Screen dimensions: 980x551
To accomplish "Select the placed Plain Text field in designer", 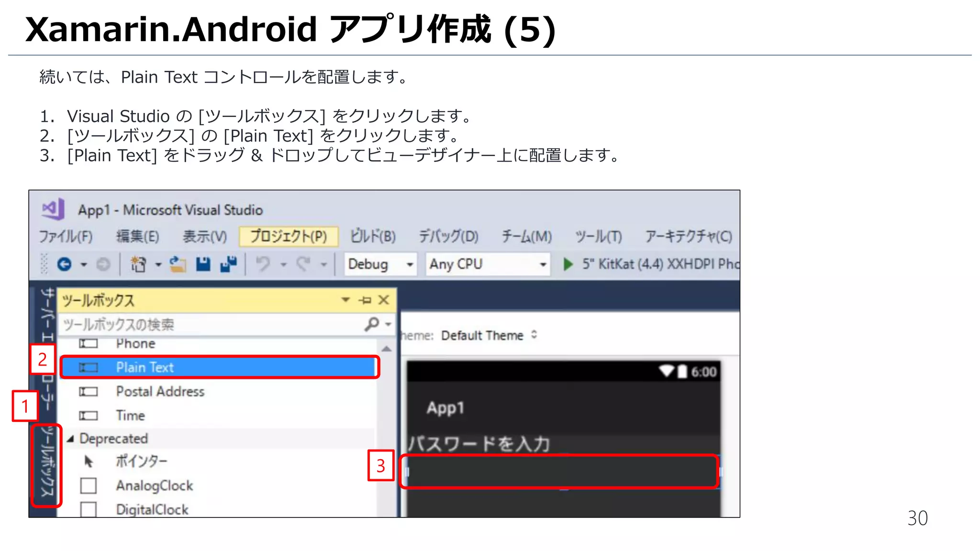I will click(x=563, y=472).
